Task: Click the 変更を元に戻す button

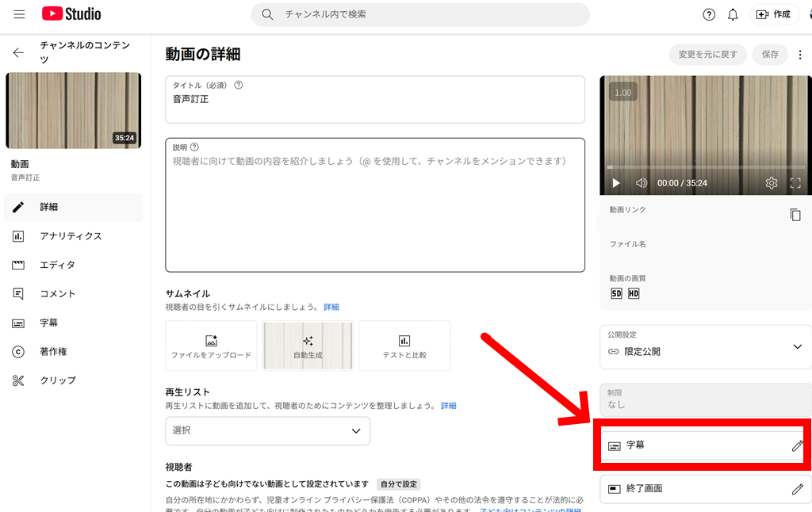Action: click(x=707, y=54)
